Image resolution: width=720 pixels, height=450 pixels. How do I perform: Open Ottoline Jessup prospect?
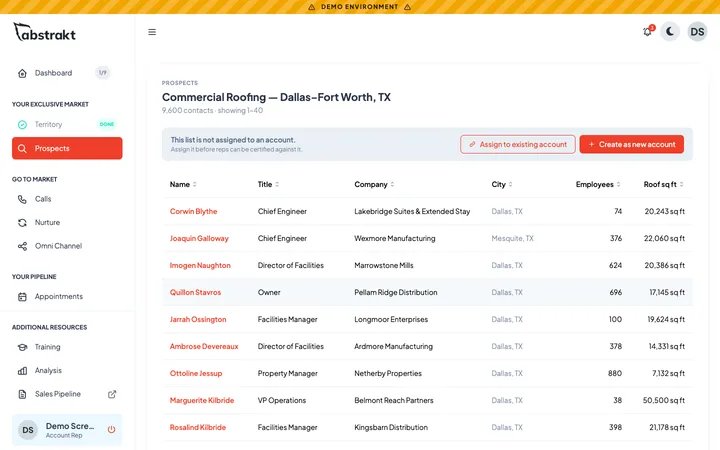(196, 373)
